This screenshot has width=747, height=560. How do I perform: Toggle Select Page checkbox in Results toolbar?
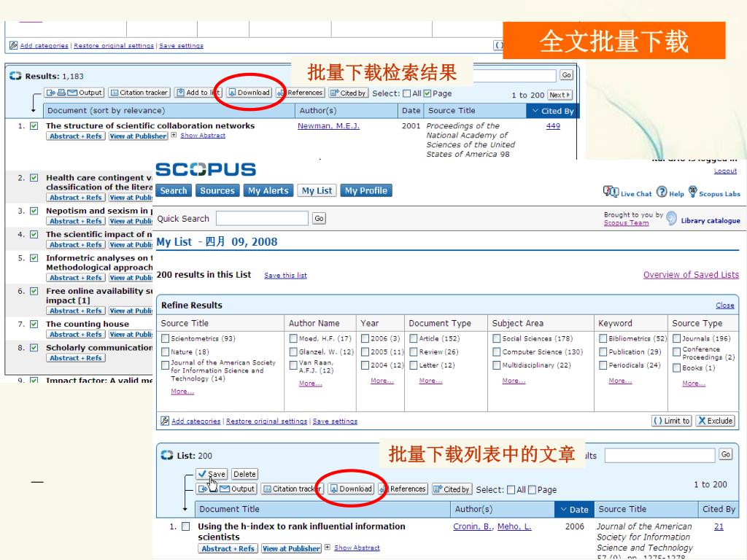point(427,93)
